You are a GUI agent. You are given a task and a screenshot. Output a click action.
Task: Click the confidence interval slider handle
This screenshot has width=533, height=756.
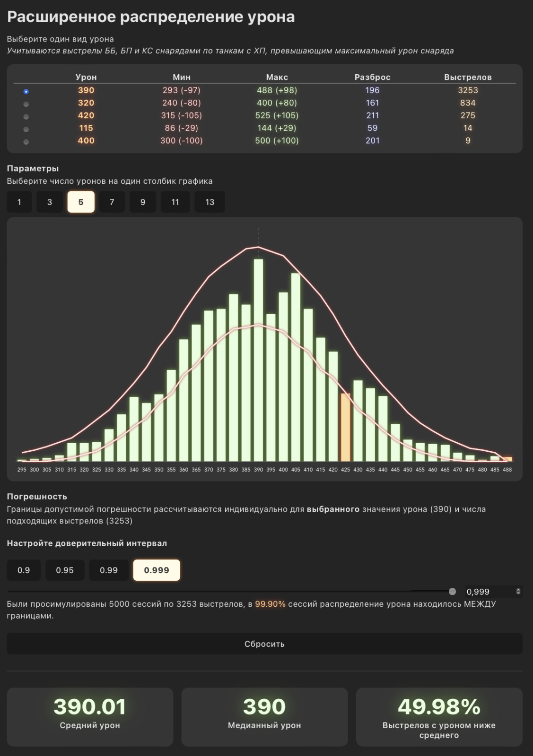click(453, 592)
